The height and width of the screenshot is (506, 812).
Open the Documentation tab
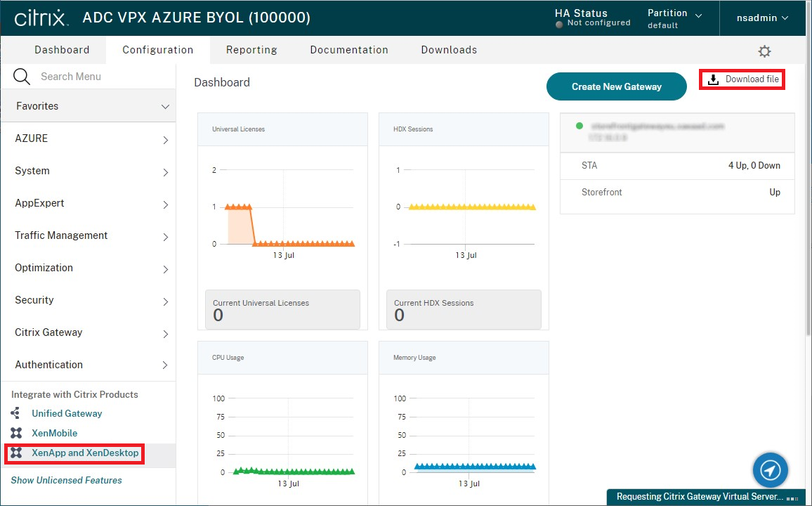349,50
